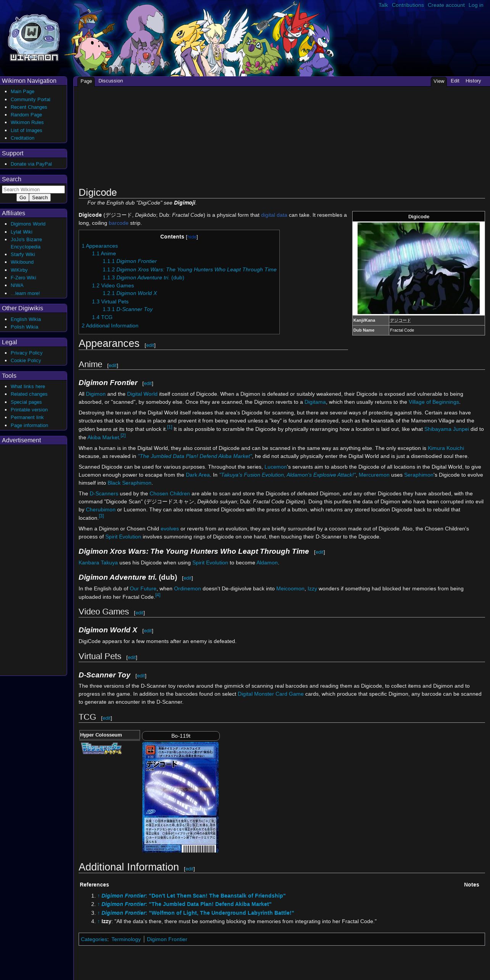Open English Wikia link
The height and width of the screenshot is (980, 490).
(x=26, y=319)
